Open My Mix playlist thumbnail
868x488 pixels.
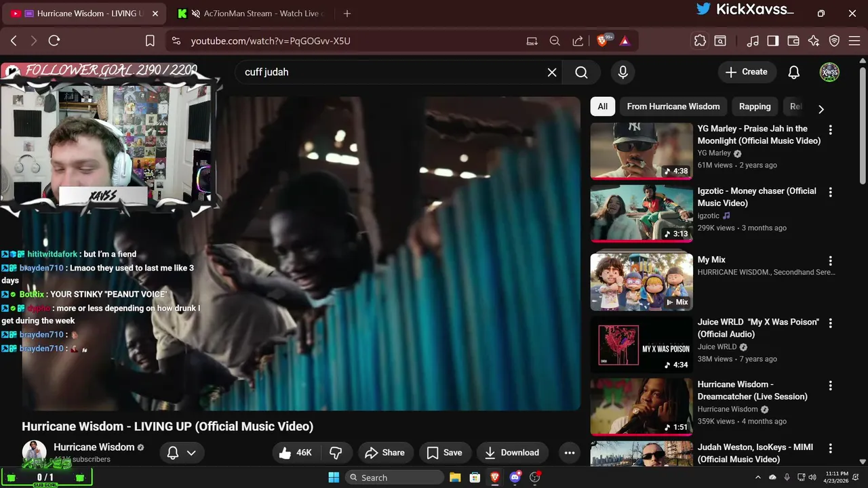point(642,282)
